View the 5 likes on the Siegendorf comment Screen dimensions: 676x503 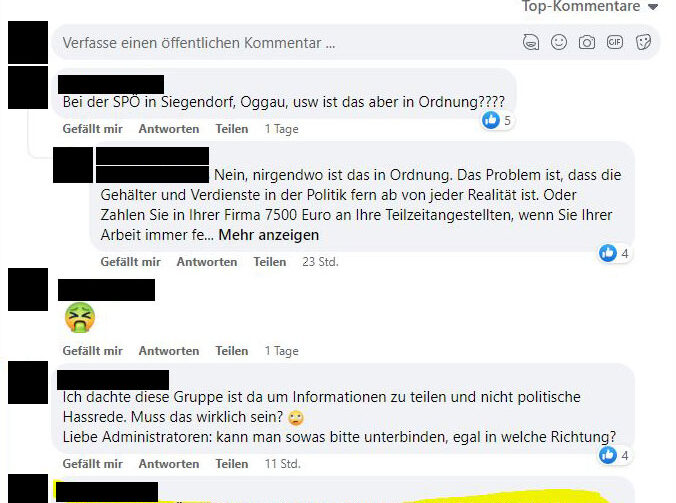tap(497, 120)
